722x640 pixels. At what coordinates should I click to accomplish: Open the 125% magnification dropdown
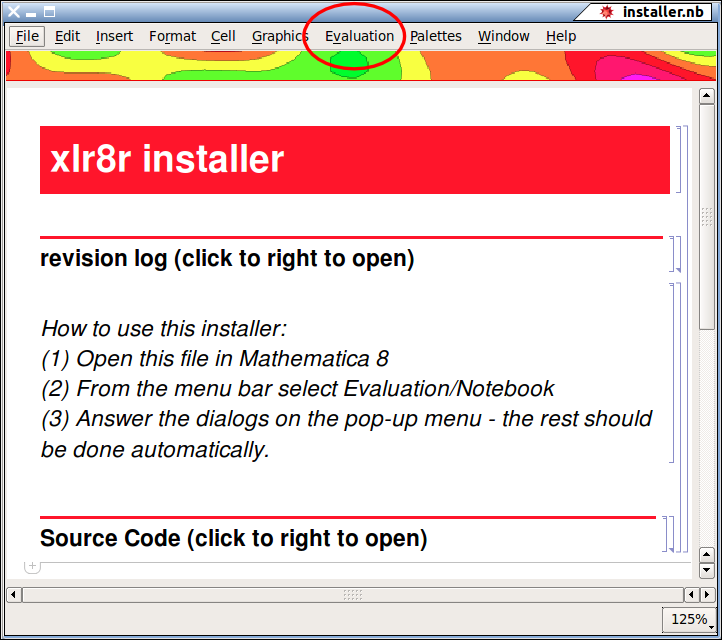689,619
